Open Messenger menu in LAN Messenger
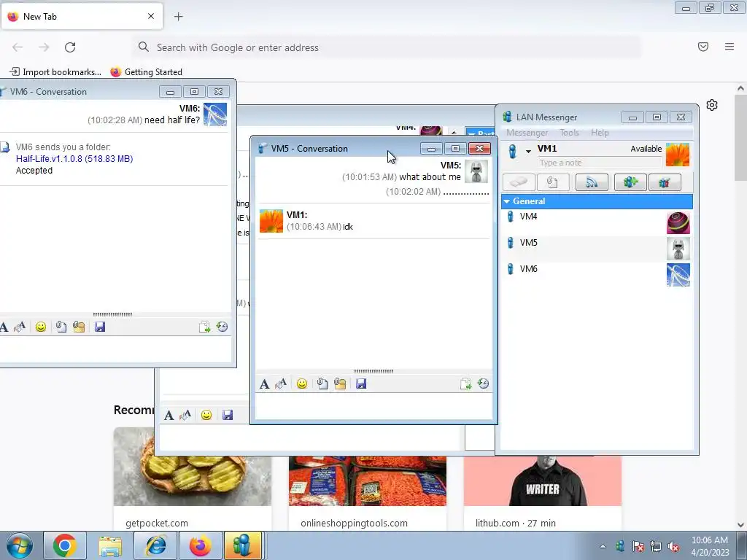This screenshot has height=560, width=747. click(527, 133)
